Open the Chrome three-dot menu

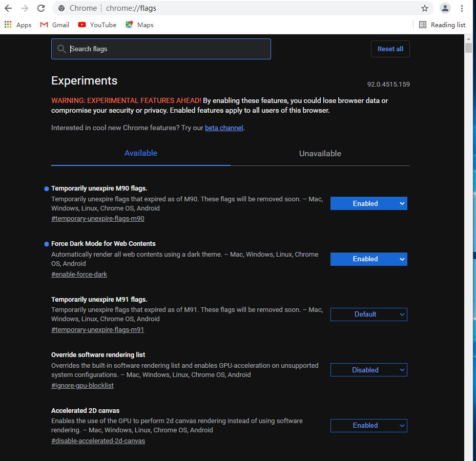pyautogui.click(x=462, y=8)
